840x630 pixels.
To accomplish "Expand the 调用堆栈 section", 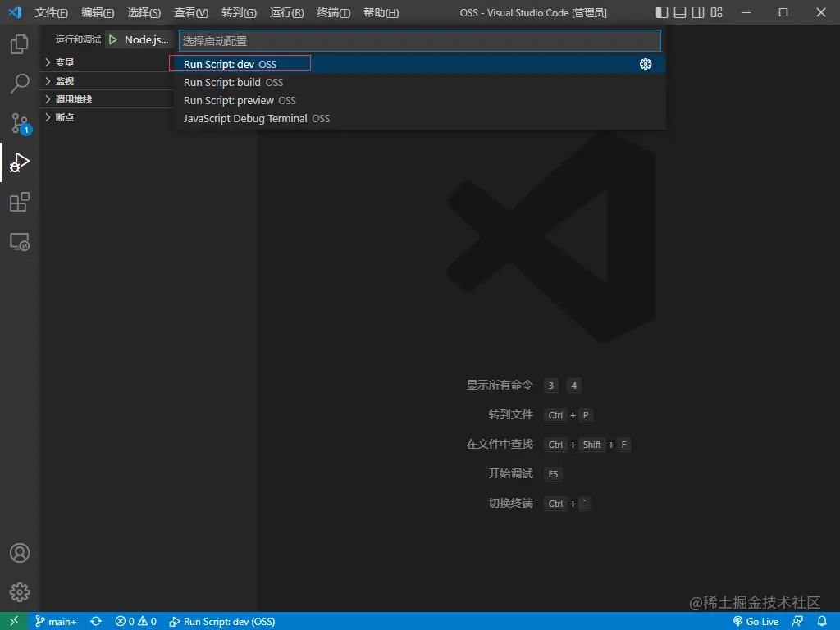I will tap(107, 99).
